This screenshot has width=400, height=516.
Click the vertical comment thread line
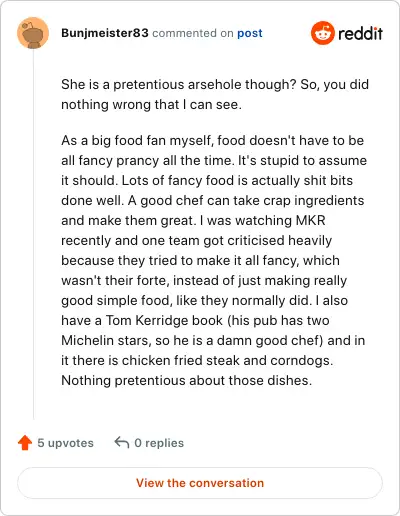(x=33, y=233)
